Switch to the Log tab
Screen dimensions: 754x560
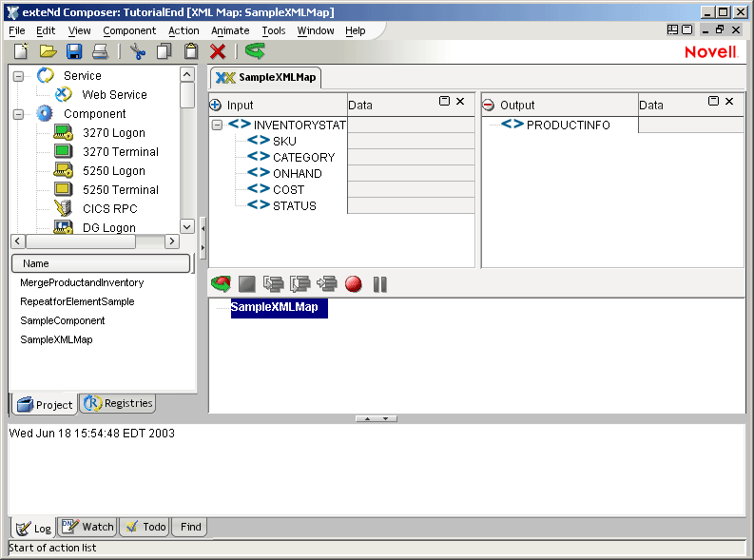(33, 529)
